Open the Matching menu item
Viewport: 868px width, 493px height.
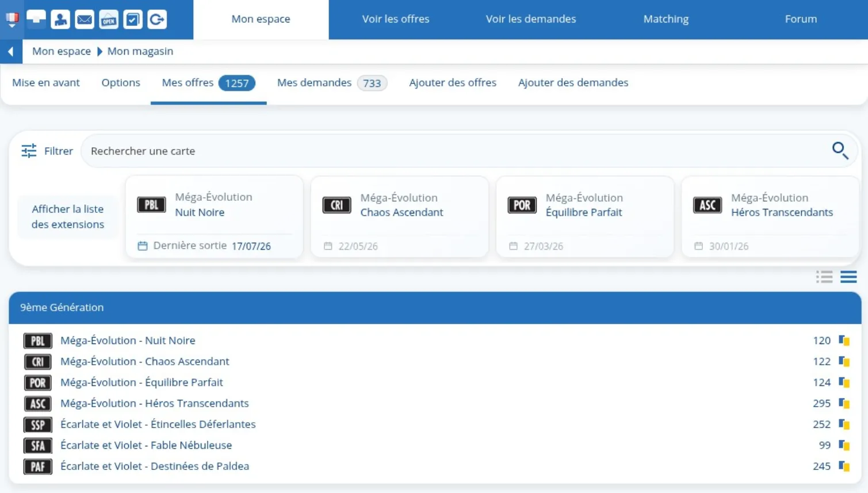tap(666, 19)
